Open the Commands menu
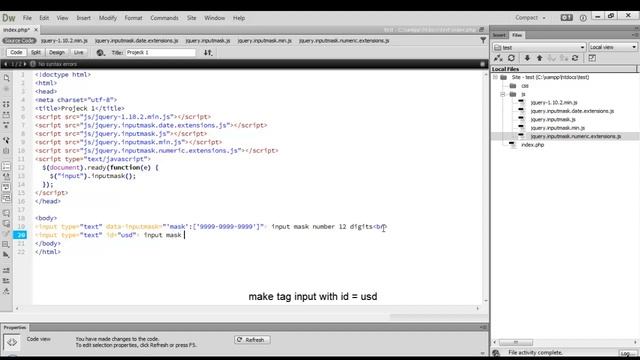This screenshot has height=360, width=640. tap(164, 18)
